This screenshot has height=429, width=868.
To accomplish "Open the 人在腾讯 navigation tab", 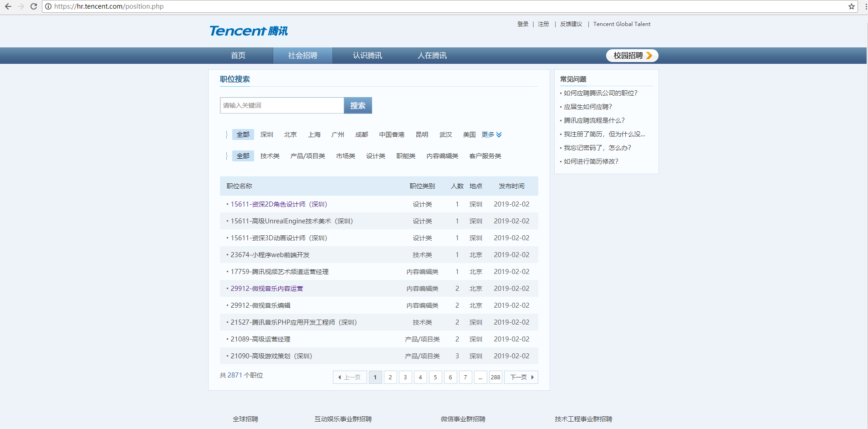I will point(432,56).
